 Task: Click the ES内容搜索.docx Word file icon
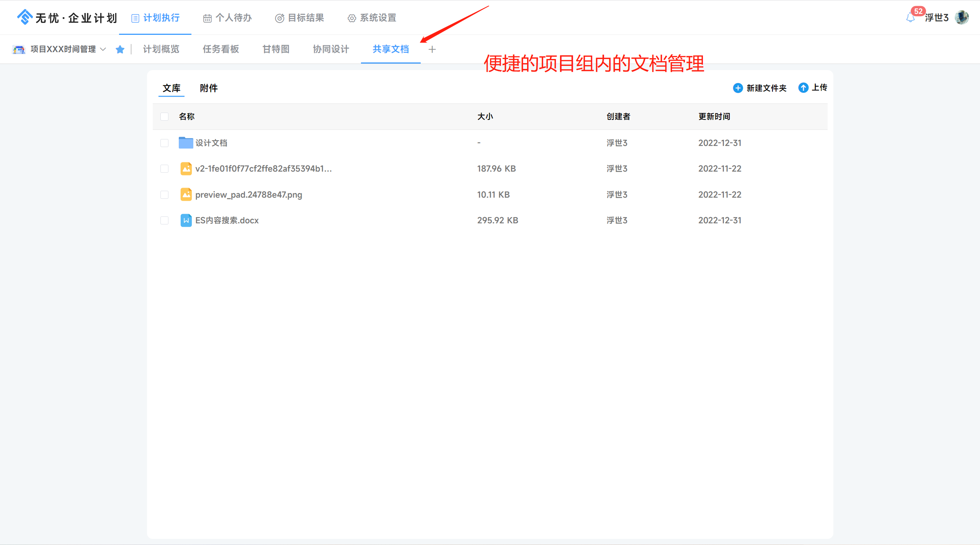186,220
